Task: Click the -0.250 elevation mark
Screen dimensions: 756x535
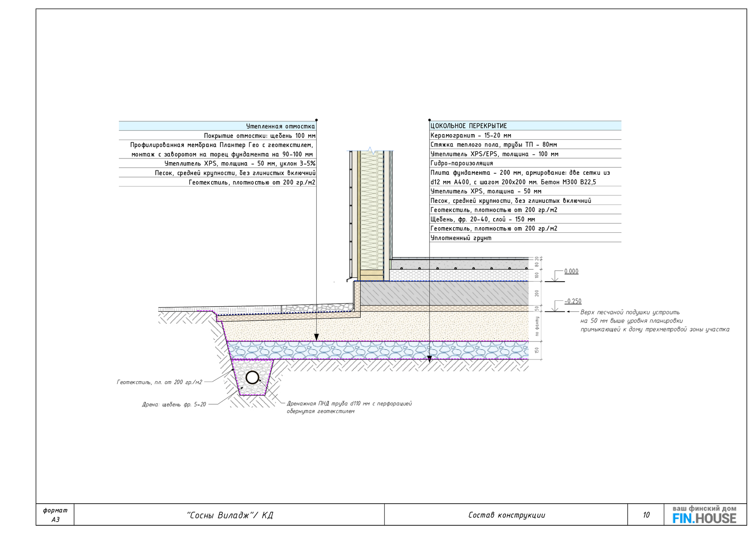Action: pos(573,301)
